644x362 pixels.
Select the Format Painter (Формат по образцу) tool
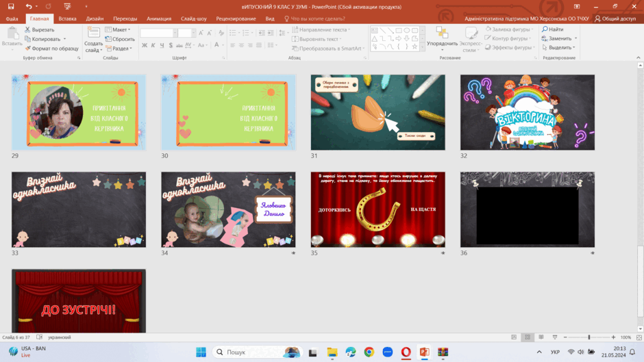[x=52, y=49]
